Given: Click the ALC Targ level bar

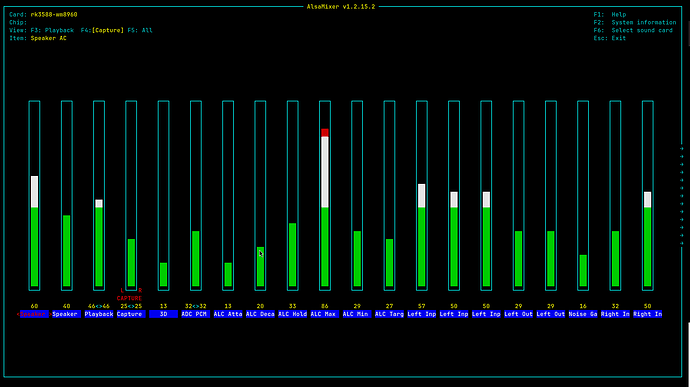Looking at the screenshot, I should pyautogui.click(x=389, y=195).
